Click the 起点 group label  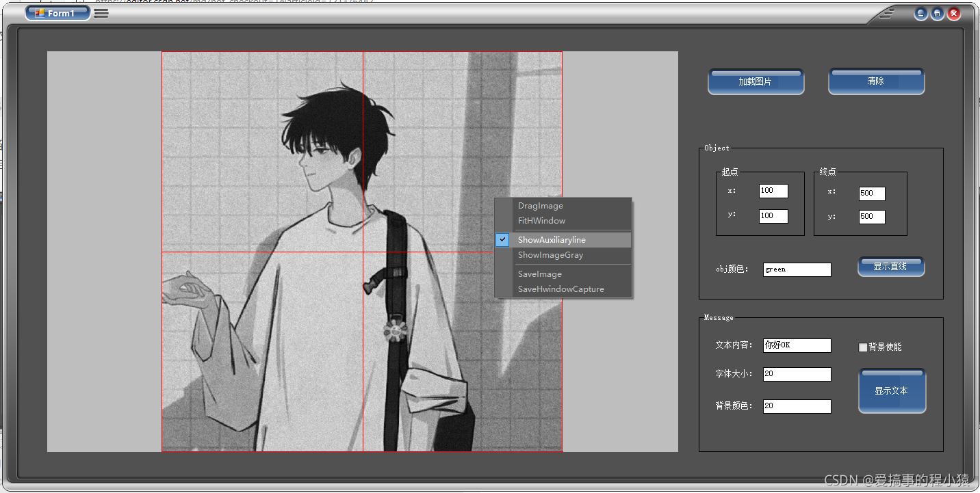point(730,172)
